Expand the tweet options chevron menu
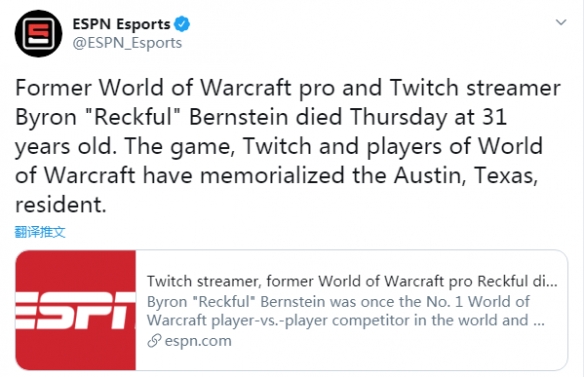This screenshot has width=584, height=377. (561, 22)
